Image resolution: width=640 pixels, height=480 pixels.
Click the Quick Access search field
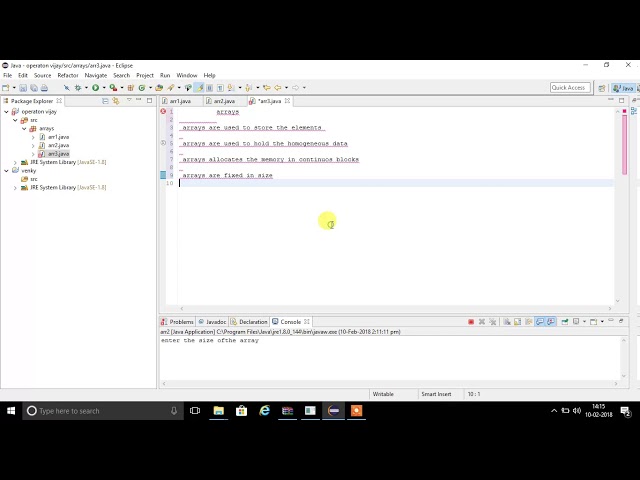point(570,88)
